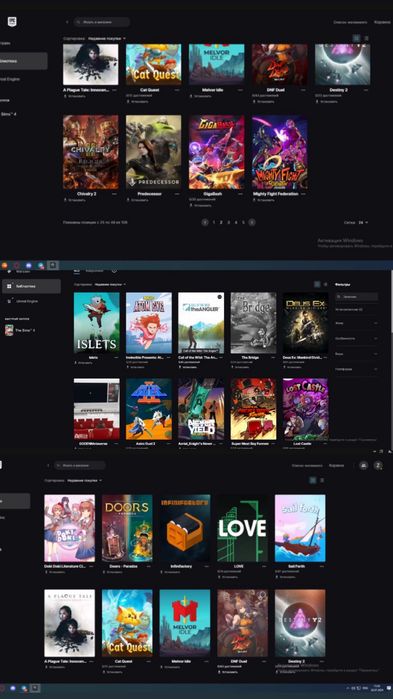
Task: Expand the Types filter section
Action: click(x=356, y=354)
